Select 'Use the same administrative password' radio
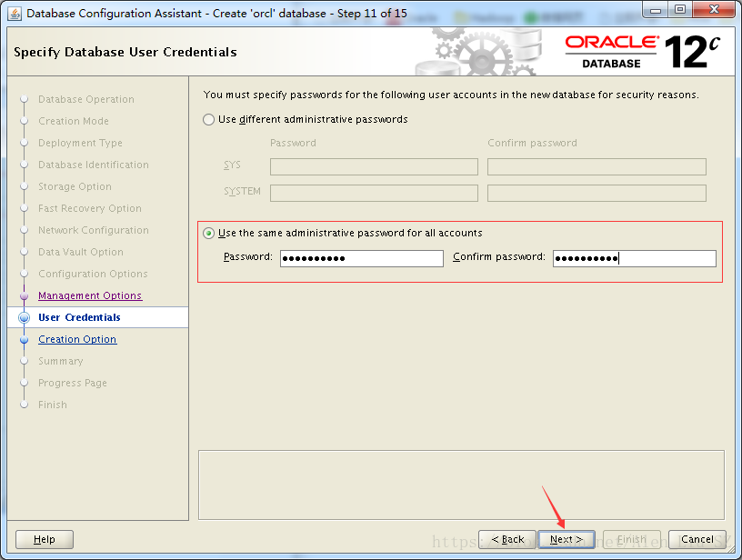742x560 pixels. (x=209, y=233)
